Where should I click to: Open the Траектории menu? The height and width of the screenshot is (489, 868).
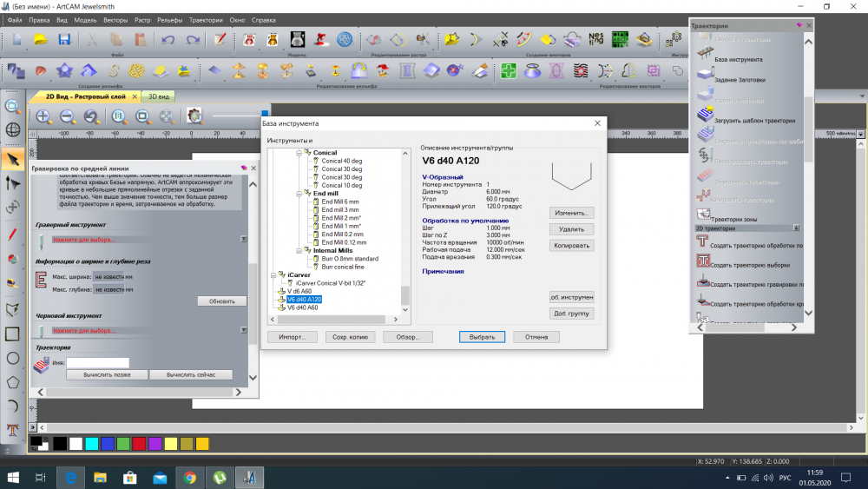pos(207,18)
